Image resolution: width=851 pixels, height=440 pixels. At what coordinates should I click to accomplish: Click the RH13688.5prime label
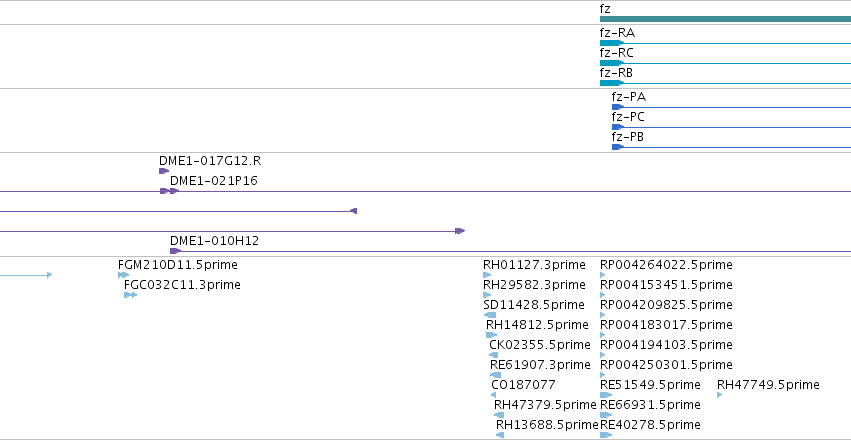click(547, 424)
